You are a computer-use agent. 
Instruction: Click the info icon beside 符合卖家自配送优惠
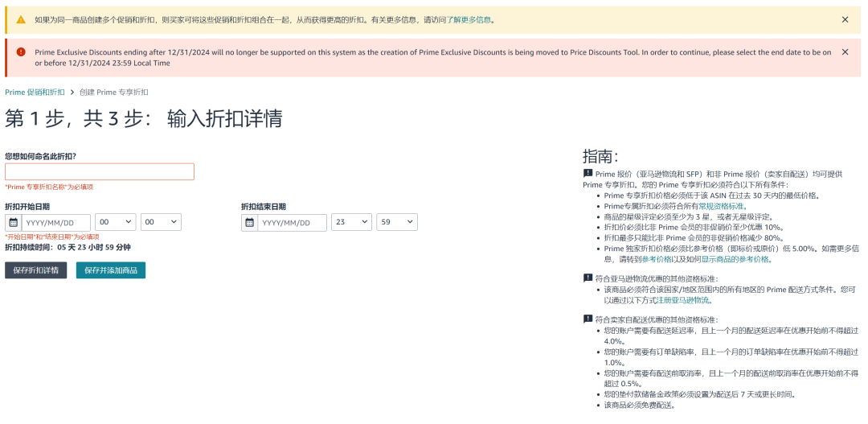click(588, 319)
